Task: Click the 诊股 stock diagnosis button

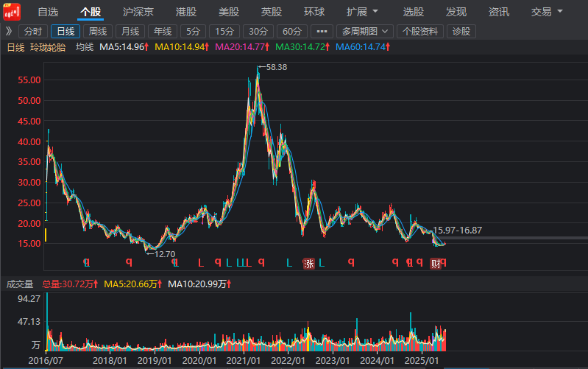Action: 461,31
